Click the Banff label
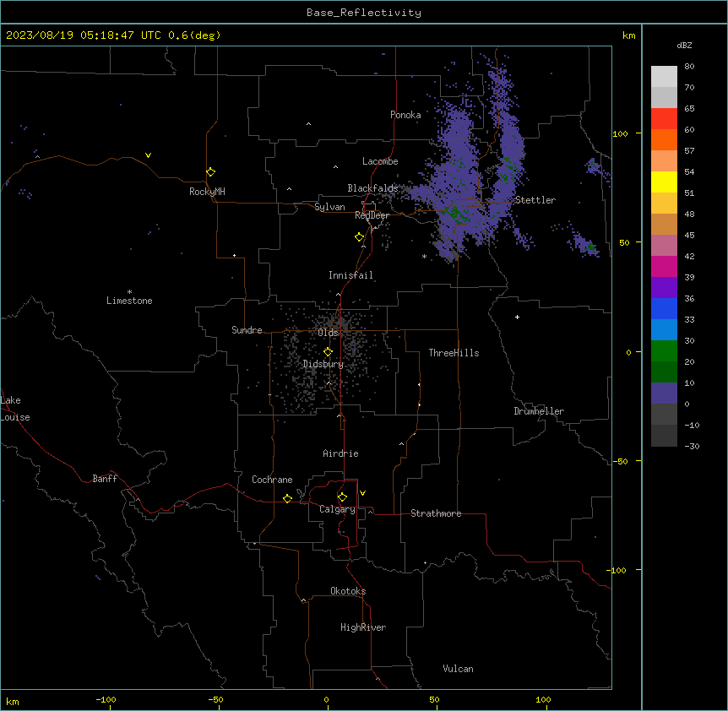 tap(105, 479)
